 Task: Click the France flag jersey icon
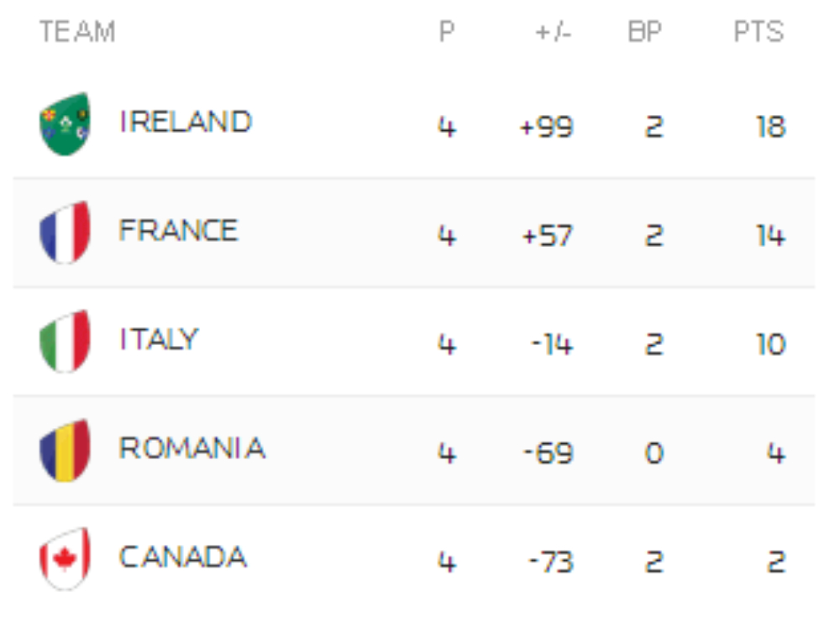(65, 233)
